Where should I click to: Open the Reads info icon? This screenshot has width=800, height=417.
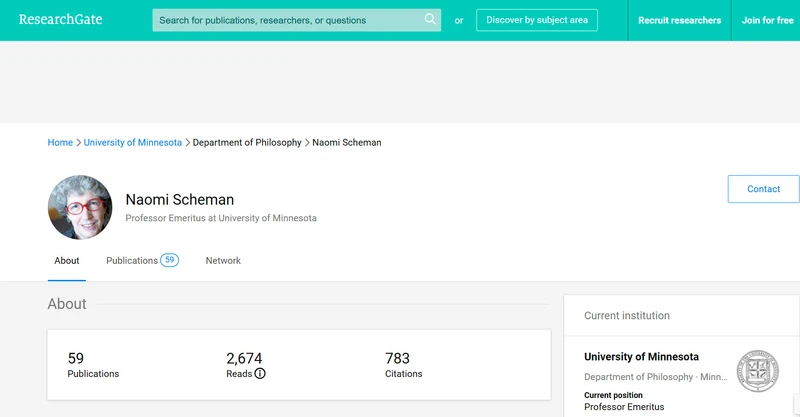pyautogui.click(x=260, y=374)
